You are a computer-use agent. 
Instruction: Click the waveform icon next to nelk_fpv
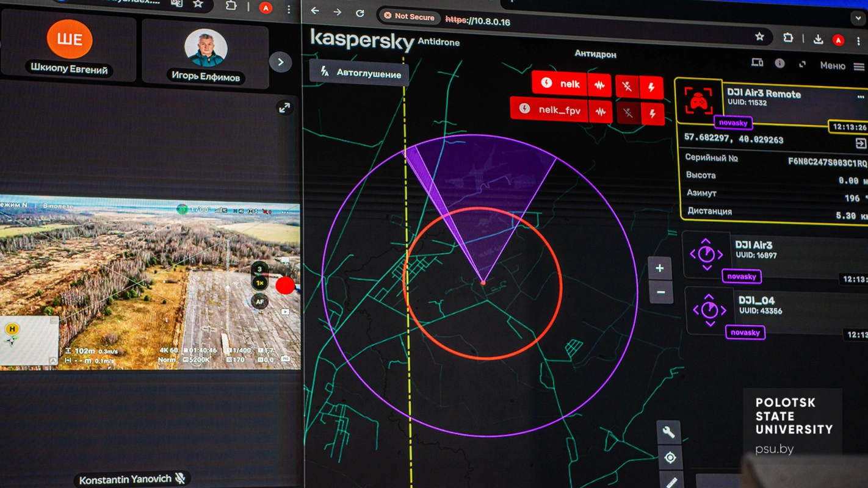click(601, 112)
